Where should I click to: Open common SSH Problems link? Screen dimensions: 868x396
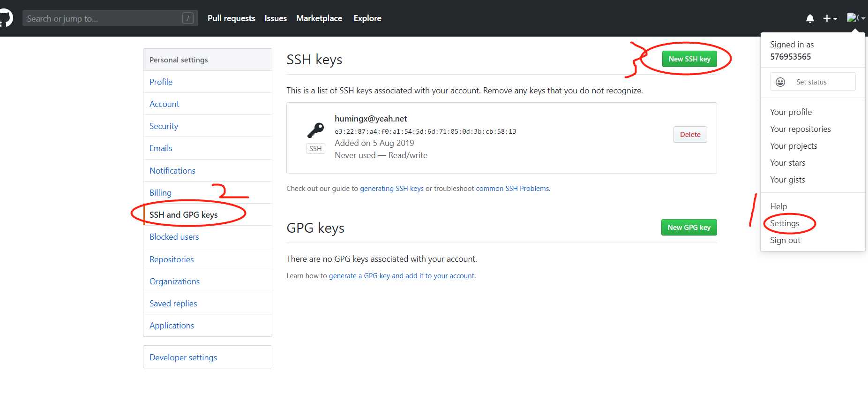(513, 189)
